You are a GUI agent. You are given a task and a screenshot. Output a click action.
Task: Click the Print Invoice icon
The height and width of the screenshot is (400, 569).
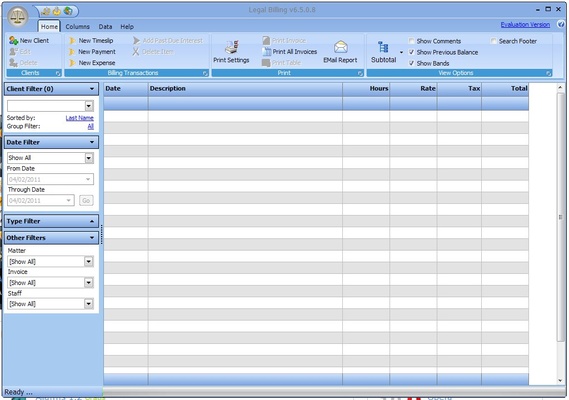pyautogui.click(x=266, y=40)
